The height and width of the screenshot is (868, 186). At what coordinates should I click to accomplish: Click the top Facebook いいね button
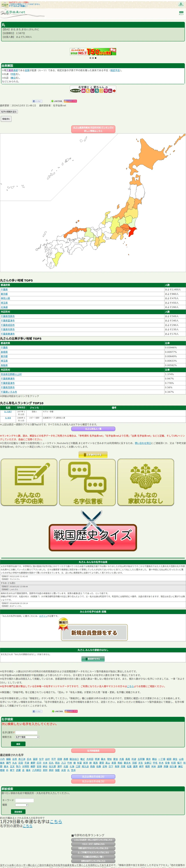click(37, 101)
